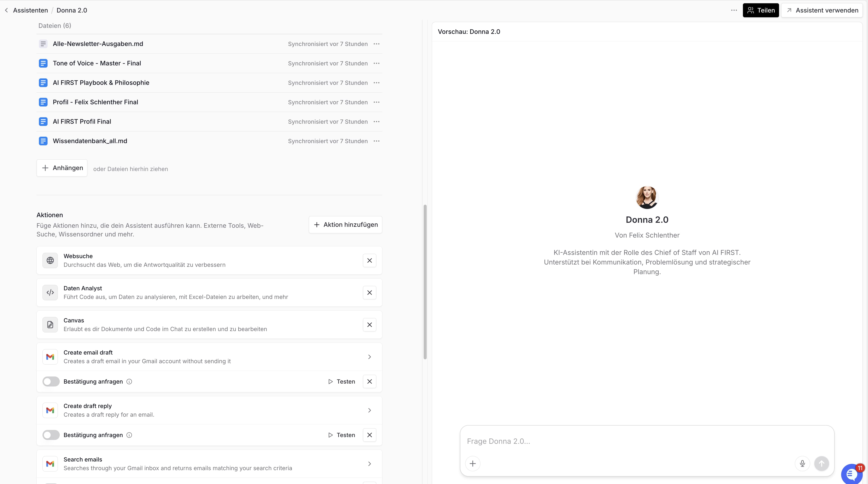868x484 pixels.
Task: Expand the Search emails action
Action: pos(369,464)
